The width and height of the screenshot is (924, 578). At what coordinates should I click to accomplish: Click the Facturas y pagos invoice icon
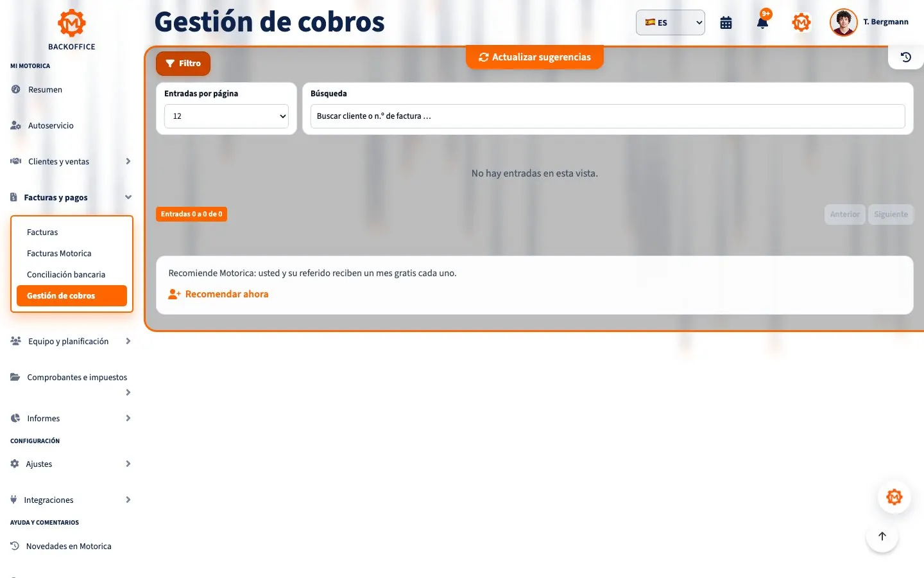(13, 197)
